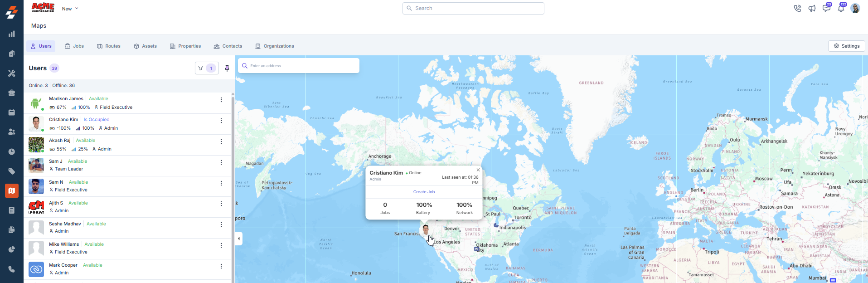
Task: Click Madison James Android avatar
Action: [36, 103]
